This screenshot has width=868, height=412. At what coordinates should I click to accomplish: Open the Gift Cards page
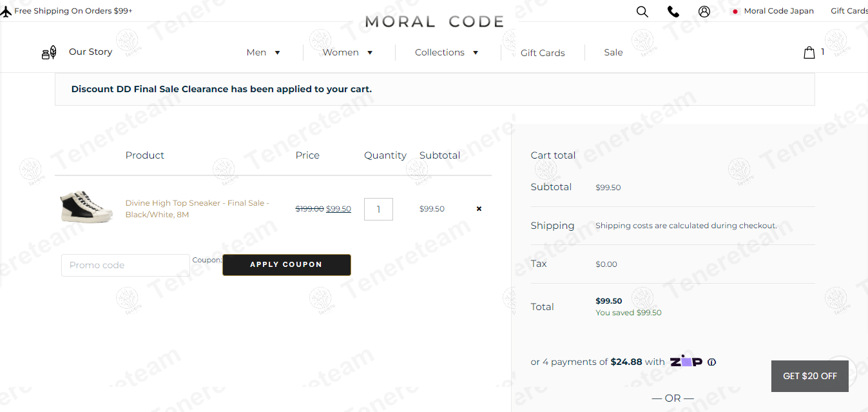click(x=542, y=52)
